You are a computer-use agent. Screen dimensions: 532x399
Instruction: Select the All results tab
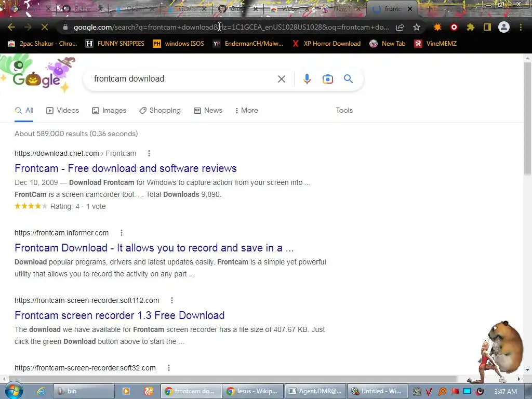[24, 110]
